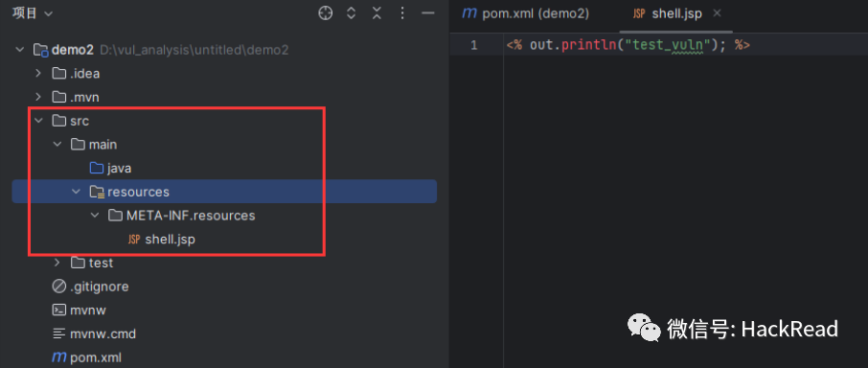Select the .idea folder label
Image resolution: width=868 pixels, height=368 pixels.
click(x=84, y=73)
